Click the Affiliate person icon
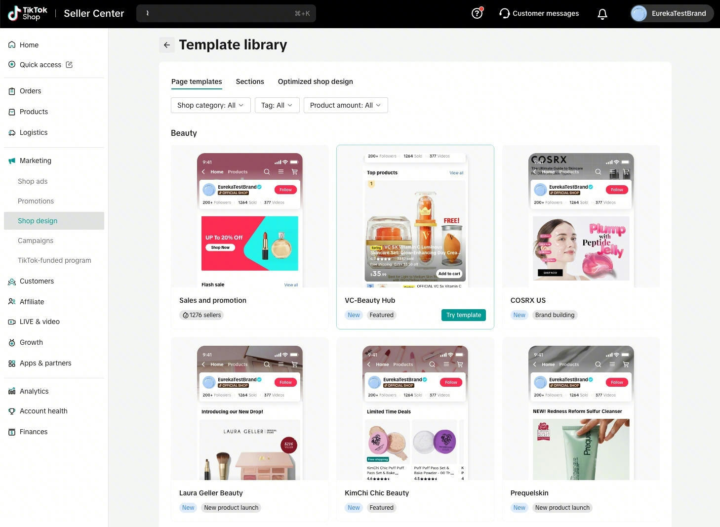The width and height of the screenshot is (720, 527). coord(12,302)
